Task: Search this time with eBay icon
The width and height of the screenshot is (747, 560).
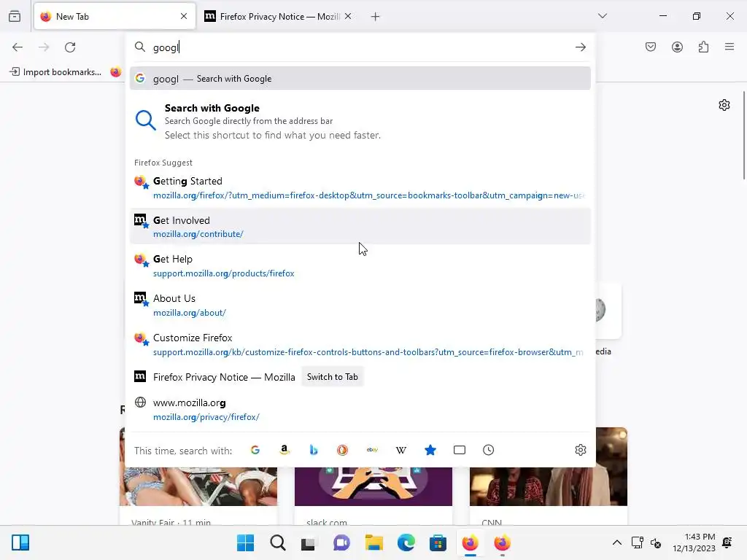Action: click(372, 450)
